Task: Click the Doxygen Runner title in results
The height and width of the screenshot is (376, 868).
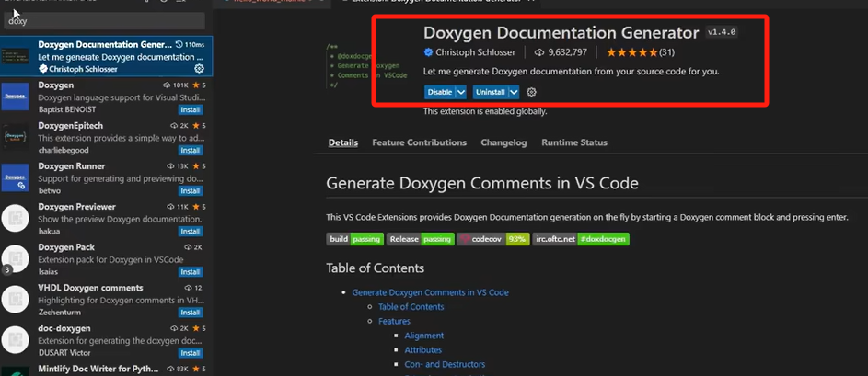Action: (72, 166)
